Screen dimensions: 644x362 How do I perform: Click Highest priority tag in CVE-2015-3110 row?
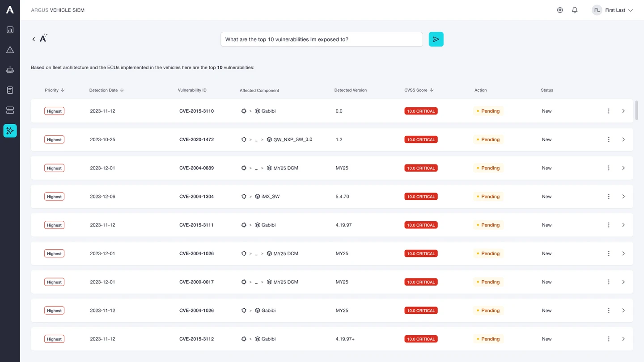(x=54, y=111)
